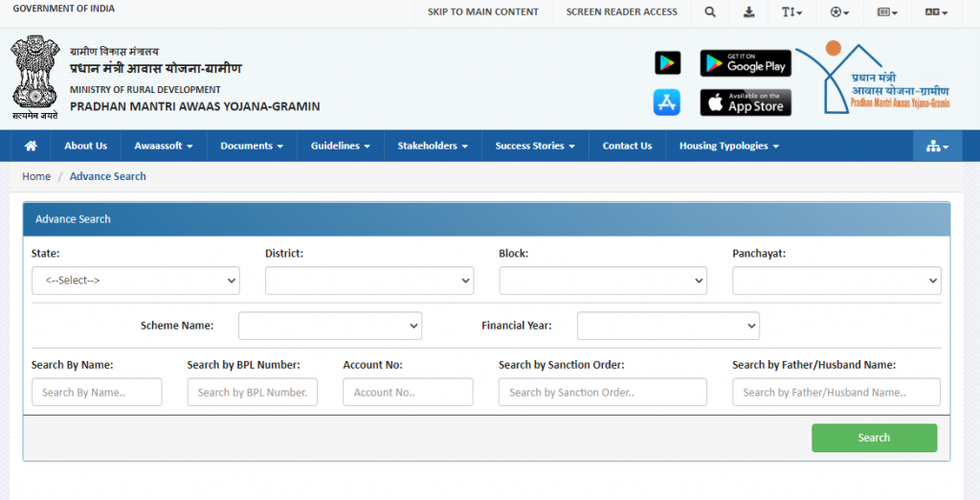Viewport: 980px width, 500px height.
Task: Focus the Search by Sanction Order field
Action: click(x=602, y=392)
